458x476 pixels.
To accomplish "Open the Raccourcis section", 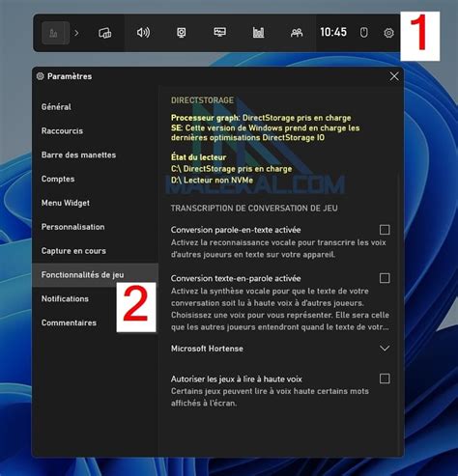I will click(x=95, y=131).
